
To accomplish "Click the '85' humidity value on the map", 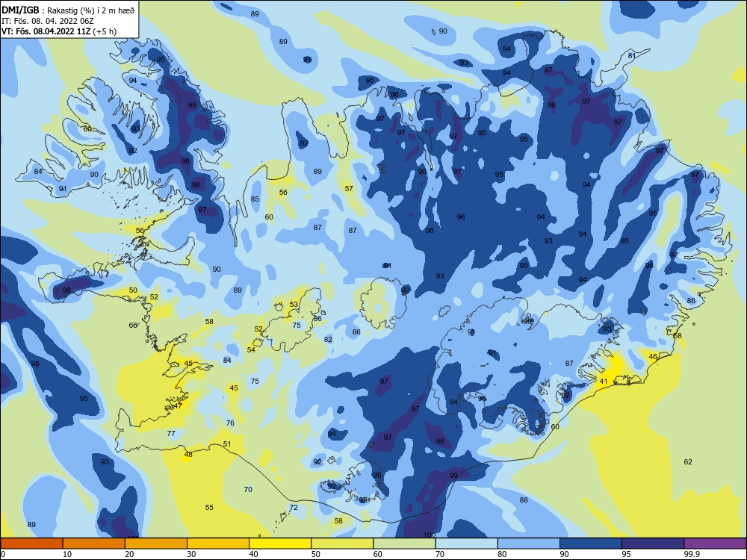I will point(255,199).
